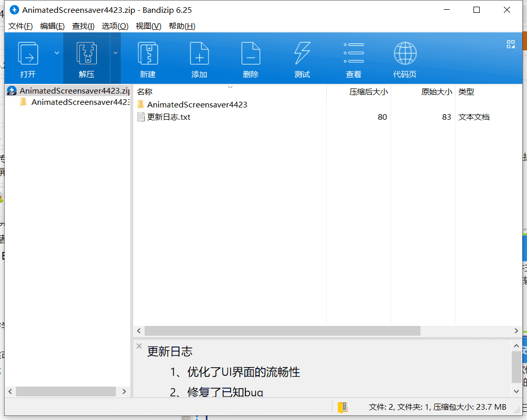Click the Open (打开) toolbar icon
The height and width of the screenshot is (420, 527).
(x=28, y=53)
